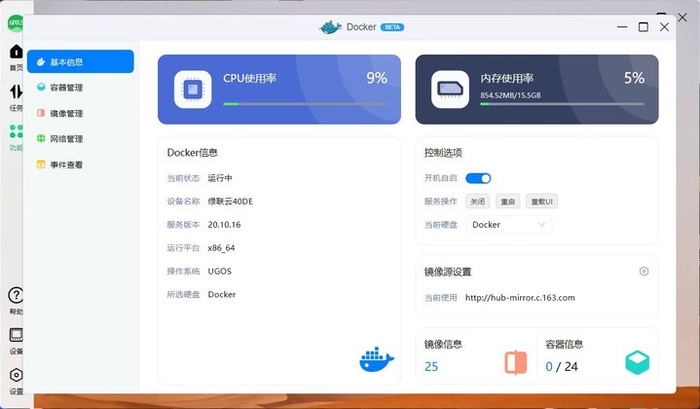Toggle the 开机自启 switch
Image resolution: width=700 pixels, height=409 pixels.
click(478, 178)
